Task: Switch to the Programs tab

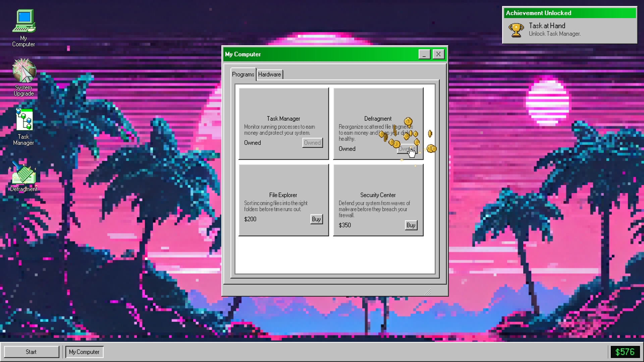Action: 243,74
